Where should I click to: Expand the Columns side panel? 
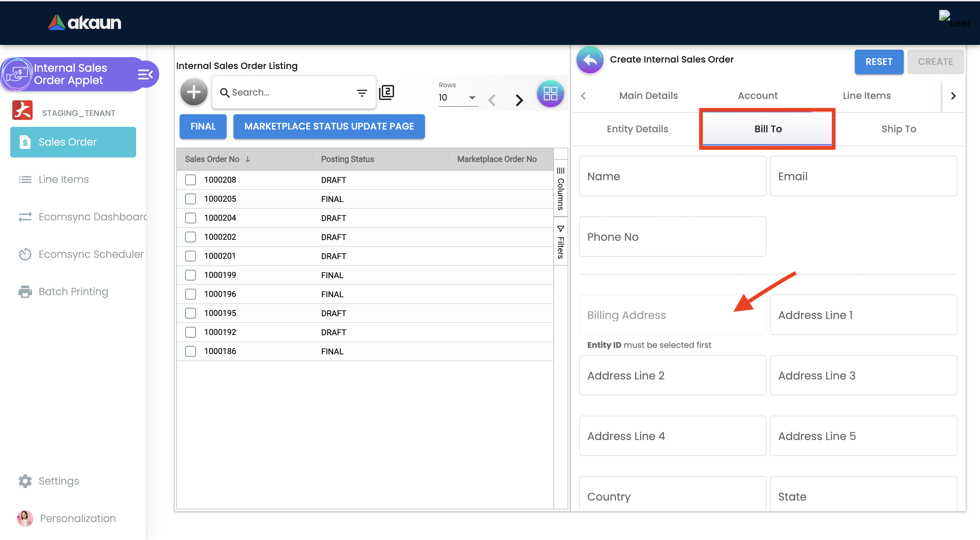click(x=560, y=189)
